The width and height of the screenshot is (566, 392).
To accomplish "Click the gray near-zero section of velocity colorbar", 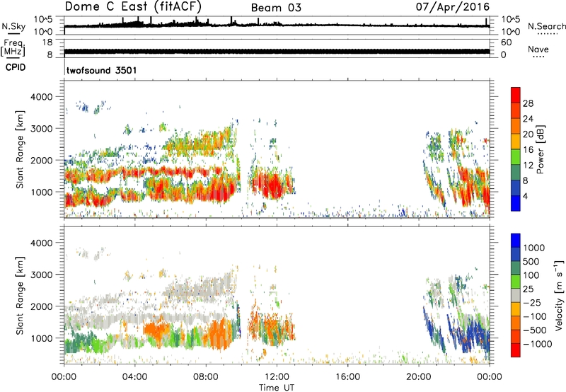I will coord(516,296).
